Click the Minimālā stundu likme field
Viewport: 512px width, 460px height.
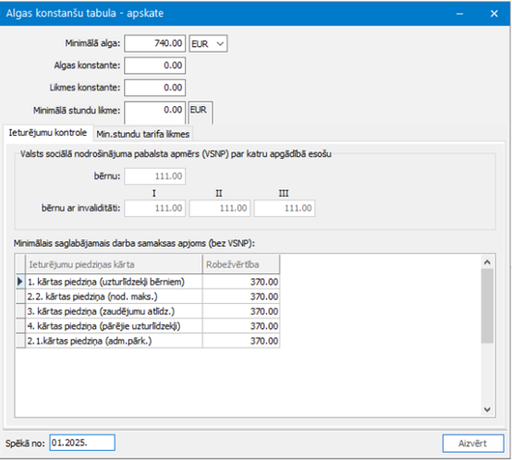pyautogui.click(x=155, y=113)
